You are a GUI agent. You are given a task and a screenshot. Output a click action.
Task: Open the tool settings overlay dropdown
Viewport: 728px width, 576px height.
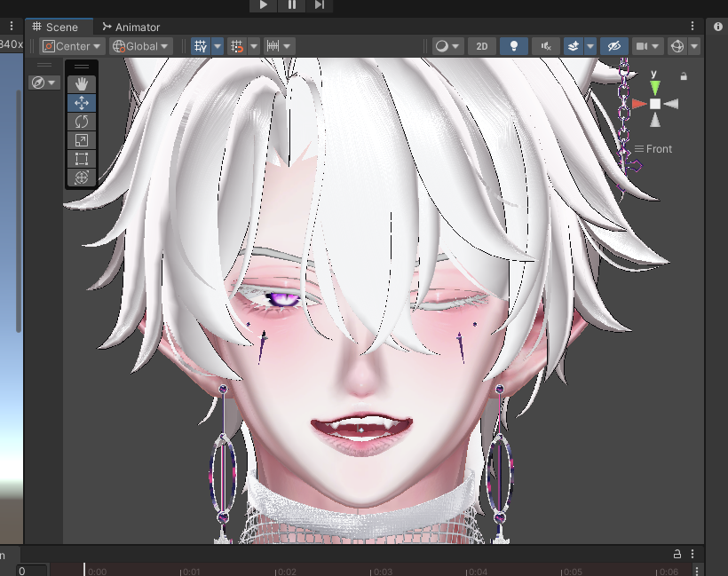[x=44, y=83]
